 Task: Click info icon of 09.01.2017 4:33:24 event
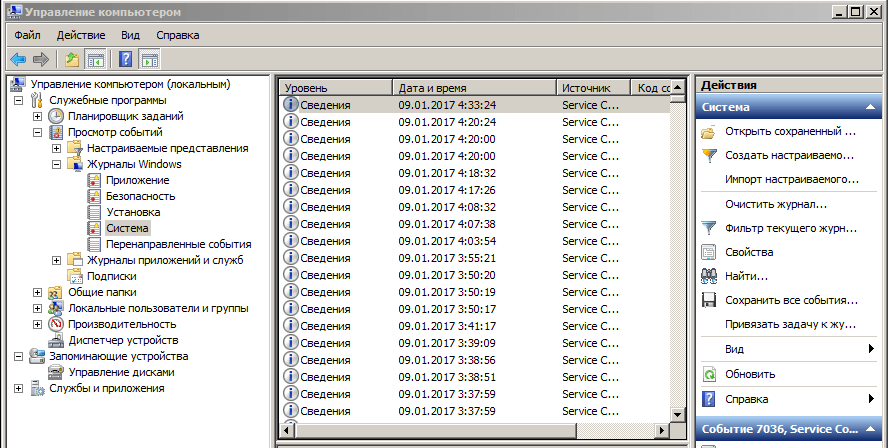click(x=291, y=104)
